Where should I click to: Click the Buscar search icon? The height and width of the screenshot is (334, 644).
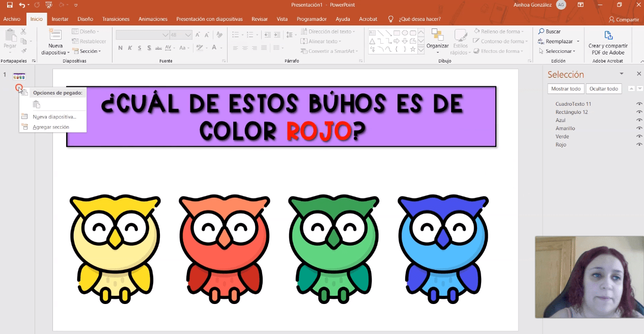(x=542, y=32)
